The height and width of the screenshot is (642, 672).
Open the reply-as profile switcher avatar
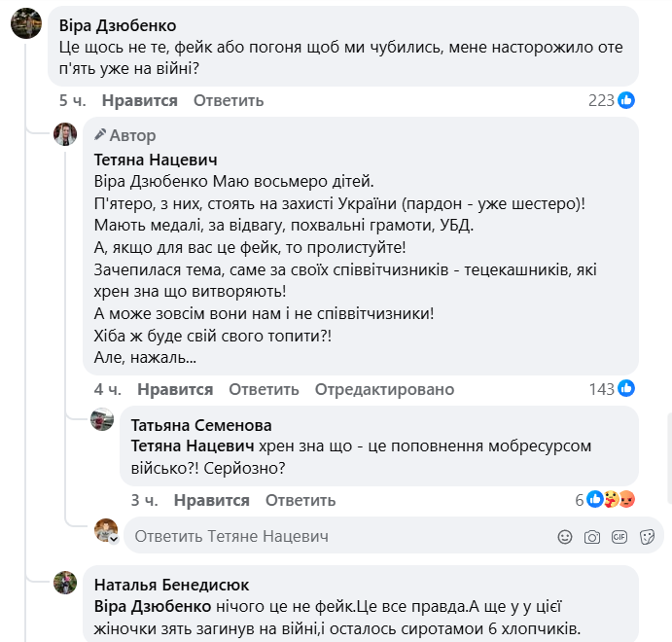[106, 531]
